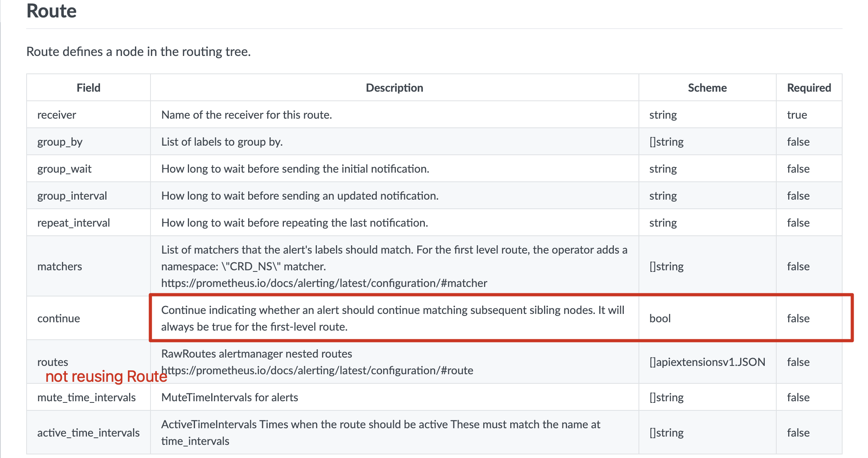Screen dimensions: 868x458
Task: Open the matcher configuration documentation link
Action: coord(324,283)
